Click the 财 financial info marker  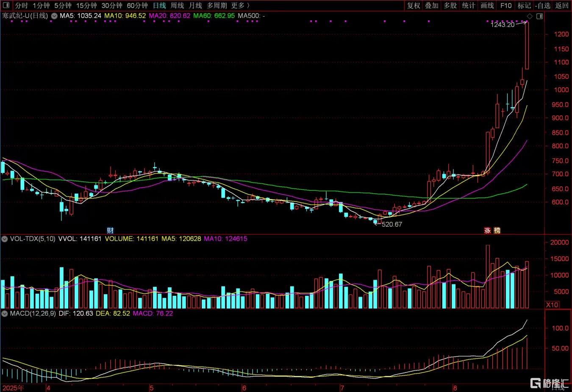tap(110, 231)
